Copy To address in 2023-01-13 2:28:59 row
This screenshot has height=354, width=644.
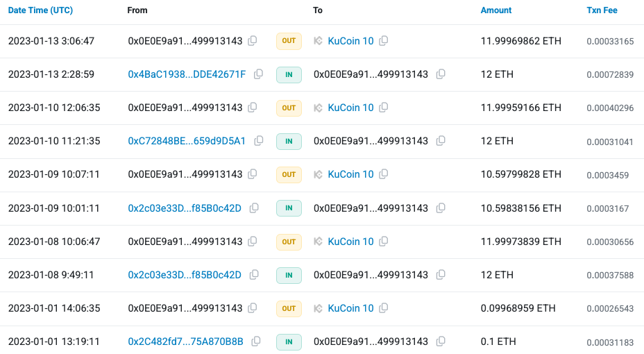439,74
